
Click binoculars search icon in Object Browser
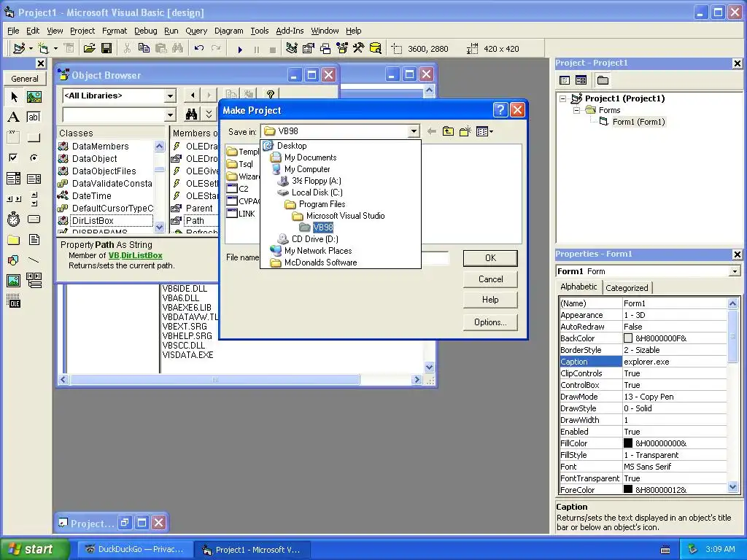192,114
